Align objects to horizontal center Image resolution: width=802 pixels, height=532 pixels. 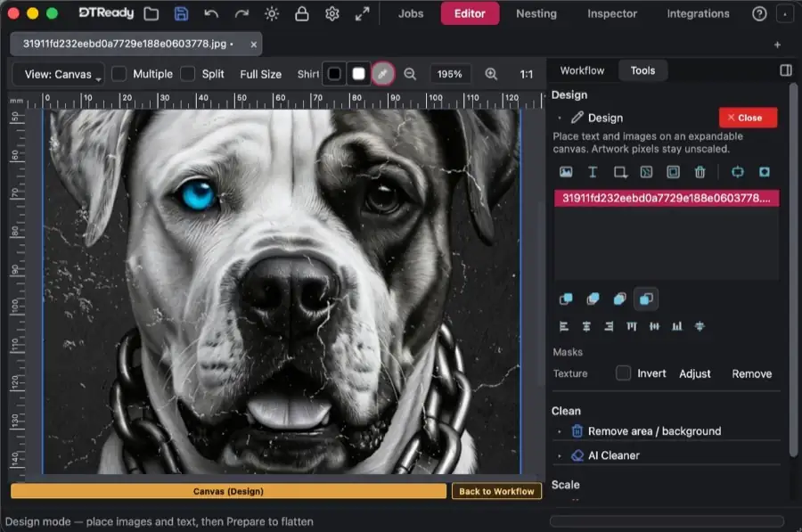pyautogui.click(x=586, y=326)
